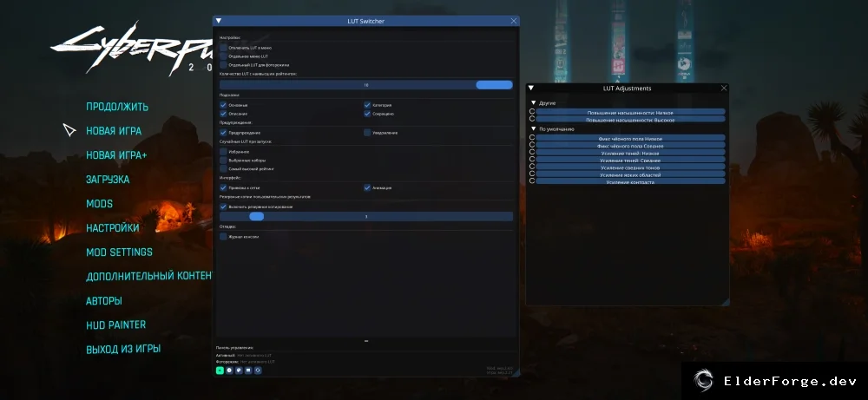Click 'Усиление средних тонов' adjustment bar
Viewport: 868px width, 400px height.
point(630,167)
